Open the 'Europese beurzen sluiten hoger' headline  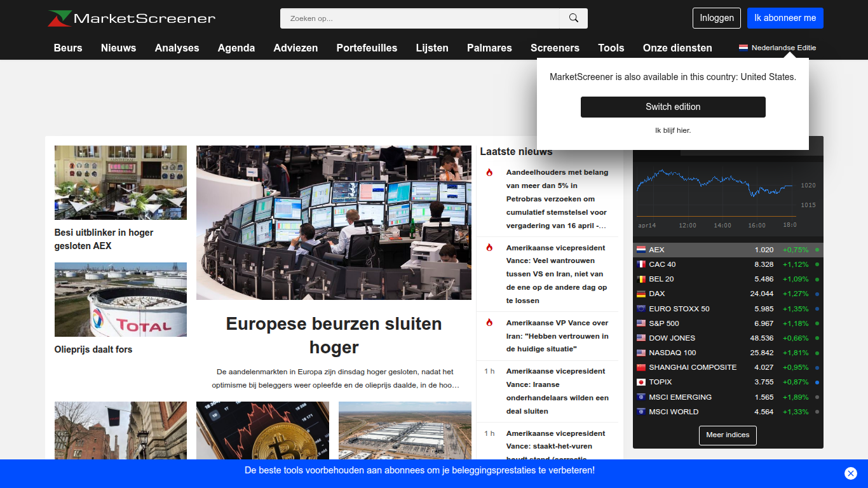(334, 335)
